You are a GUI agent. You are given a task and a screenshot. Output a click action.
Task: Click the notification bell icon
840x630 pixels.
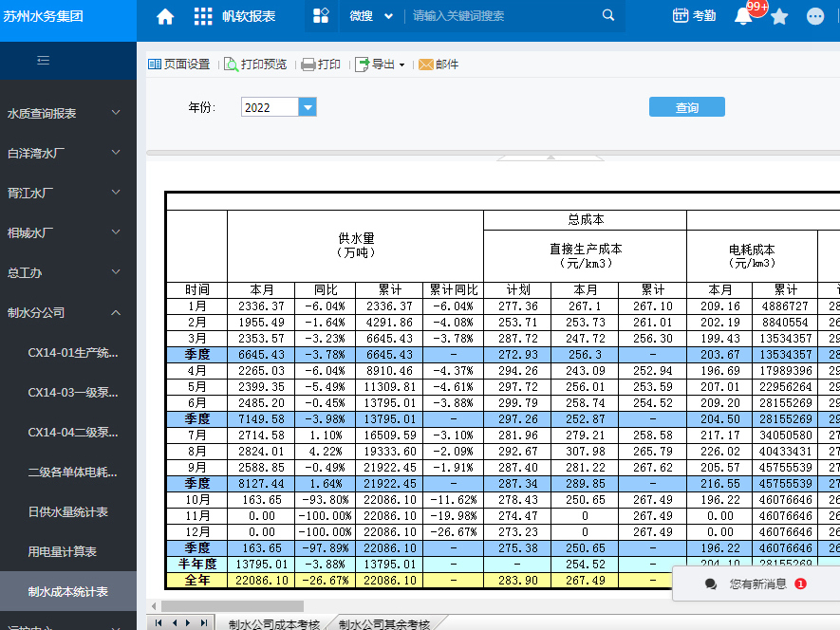tap(743, 16)
